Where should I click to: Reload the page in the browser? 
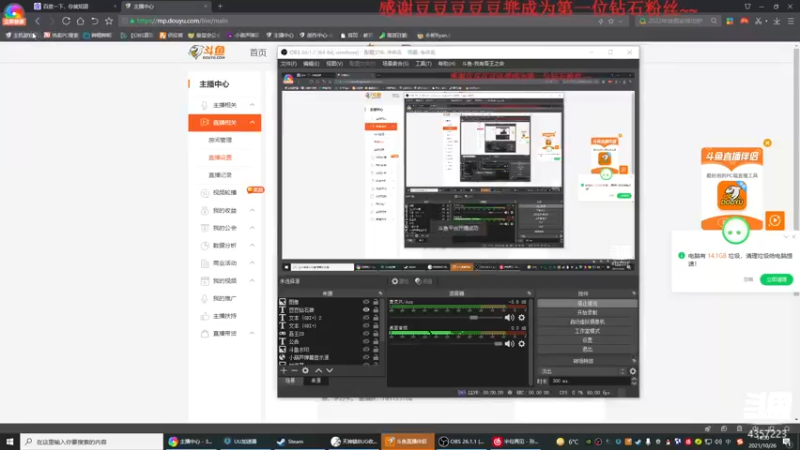tap(66, 21)
